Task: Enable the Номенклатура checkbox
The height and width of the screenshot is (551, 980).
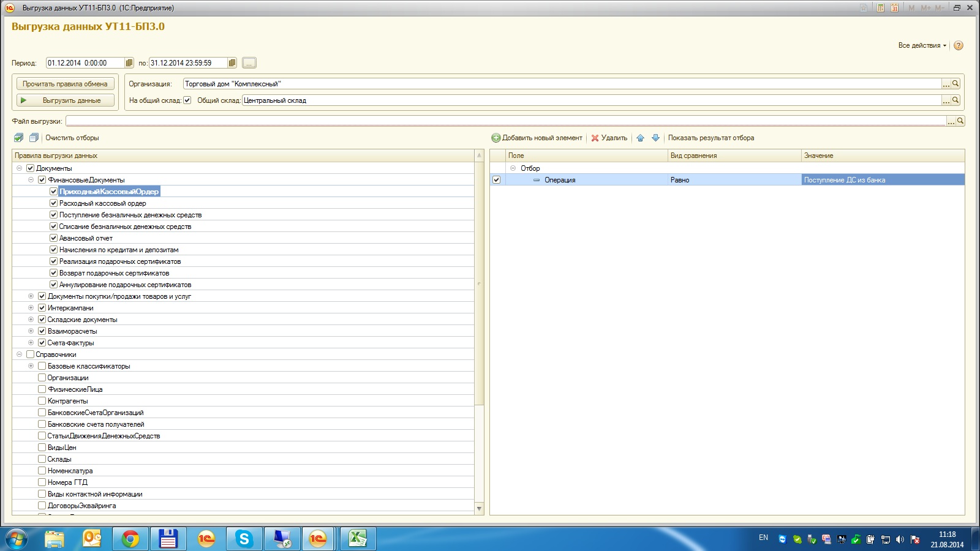Action: [x=42, y=471]
